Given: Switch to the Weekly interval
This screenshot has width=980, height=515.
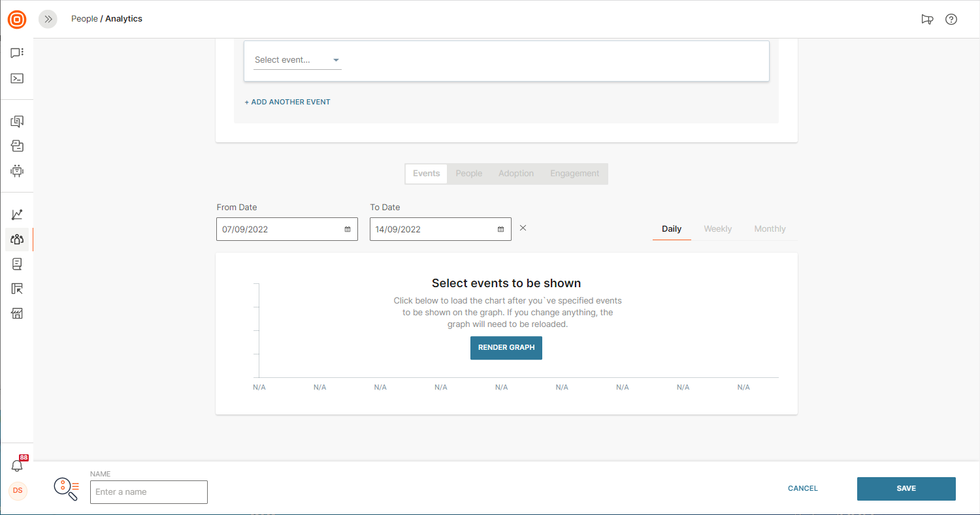Looking at the screenshot, I should [717, 229].
